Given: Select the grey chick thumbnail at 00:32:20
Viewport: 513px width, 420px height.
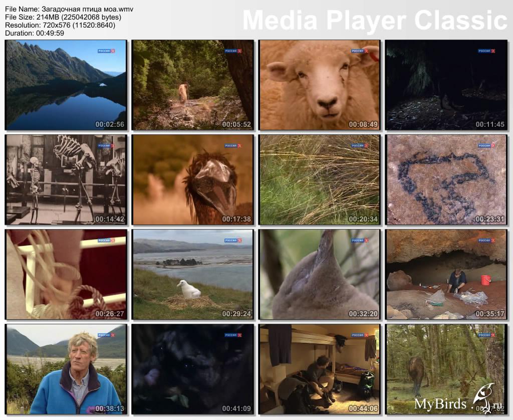Looking at the screenshot, I should coord(319,274).
